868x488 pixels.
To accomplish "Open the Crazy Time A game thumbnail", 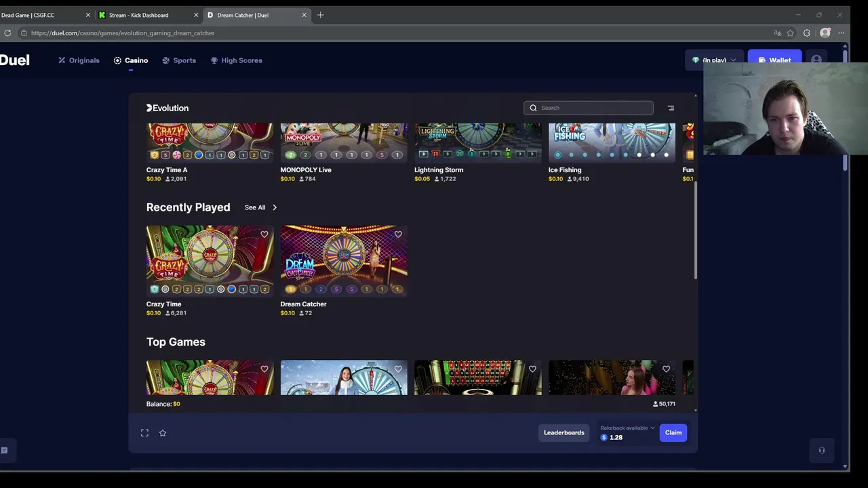I will (210, 142).
